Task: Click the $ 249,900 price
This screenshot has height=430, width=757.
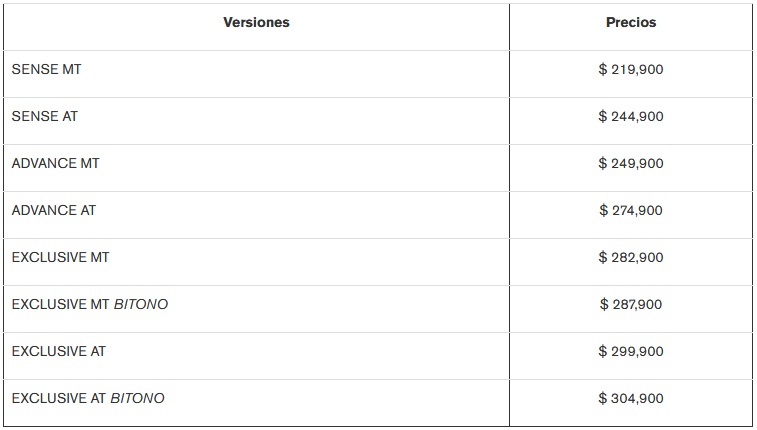Action: [631, 164]
